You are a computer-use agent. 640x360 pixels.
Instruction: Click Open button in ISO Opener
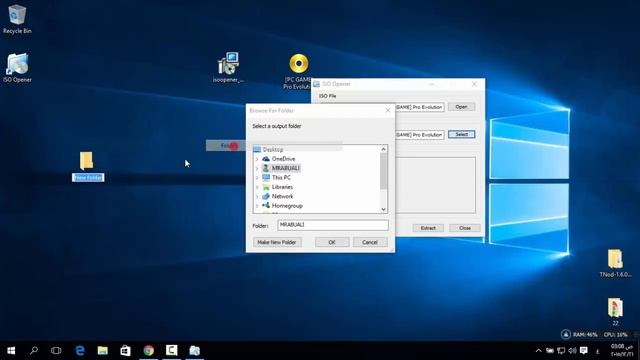click(x=461, y=107)
